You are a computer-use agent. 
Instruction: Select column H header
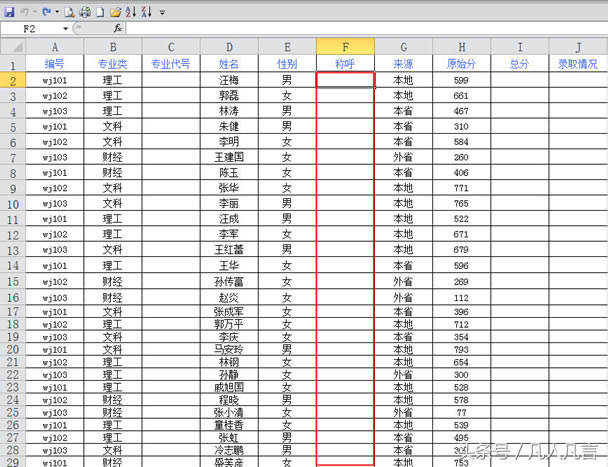click(461, 46)
